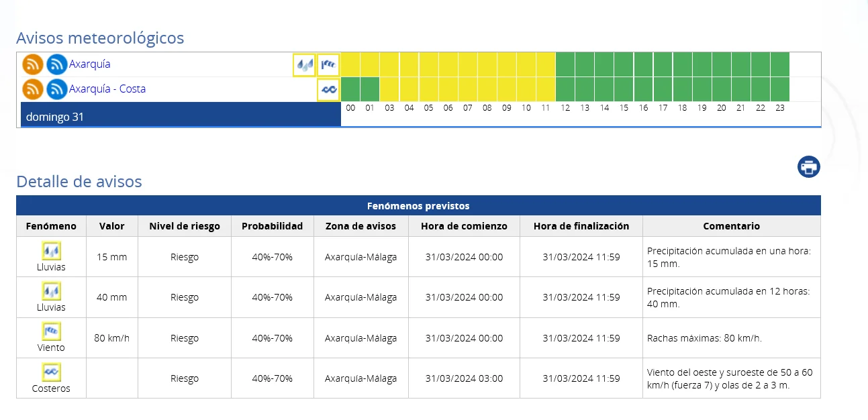Click the wind warning icon in the Axarquía row
The height and width of the screenshot is (420, 868).
click(328, 65)
